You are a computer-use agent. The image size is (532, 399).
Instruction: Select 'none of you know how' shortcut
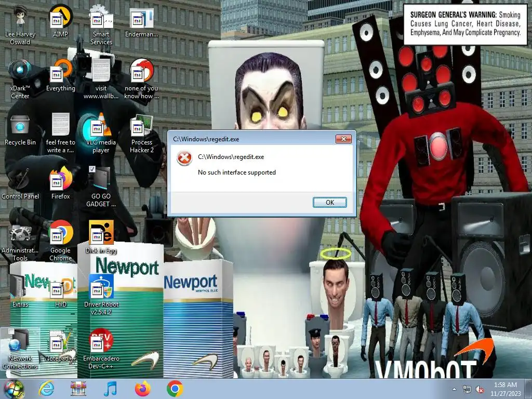[141, 79]
